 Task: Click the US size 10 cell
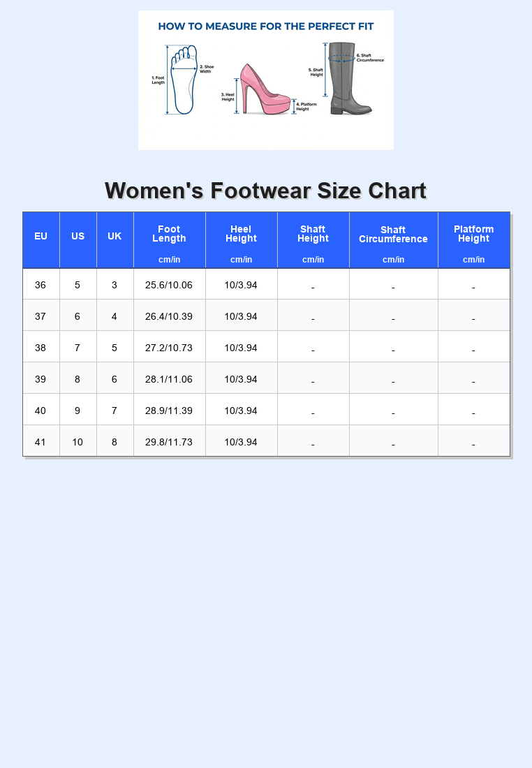[77, 442]
